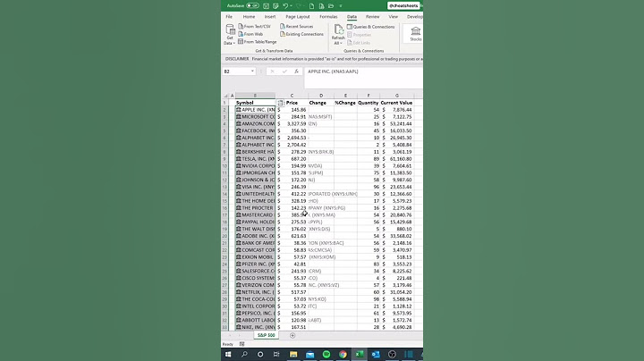
Task: Click From Web import button
Action: 250,34
